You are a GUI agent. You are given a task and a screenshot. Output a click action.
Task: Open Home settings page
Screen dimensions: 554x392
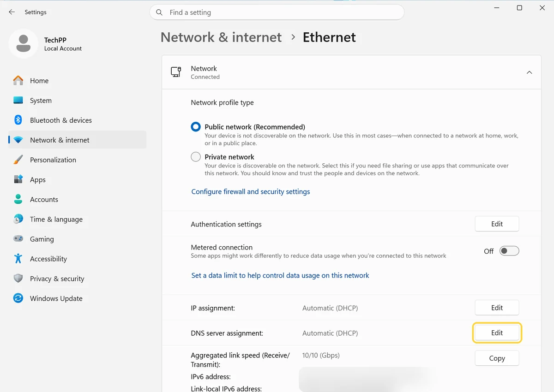pyautogui.click(x=77, y=81)
